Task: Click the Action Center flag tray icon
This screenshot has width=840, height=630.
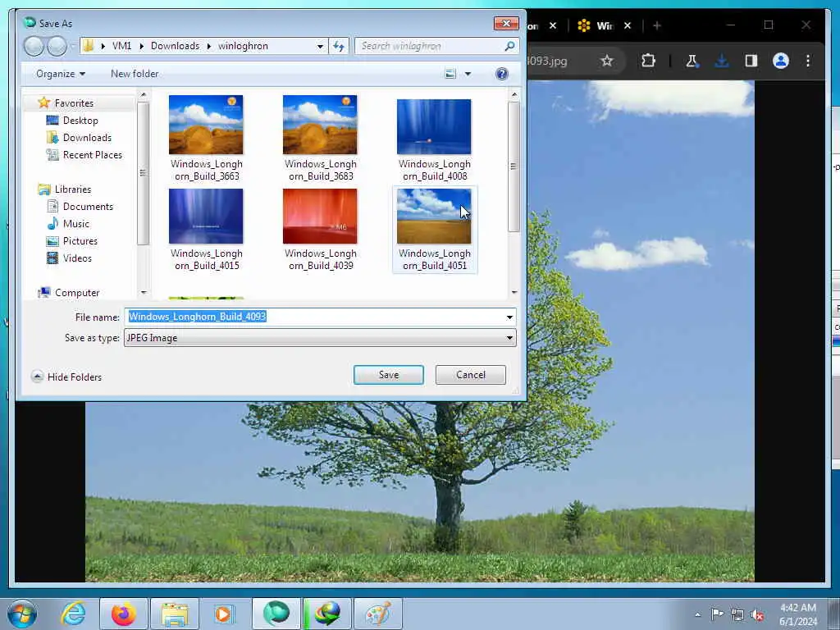Action: click(717, 614)
